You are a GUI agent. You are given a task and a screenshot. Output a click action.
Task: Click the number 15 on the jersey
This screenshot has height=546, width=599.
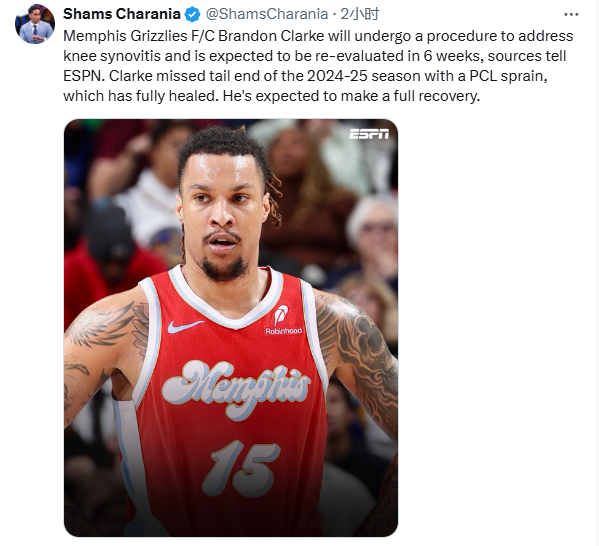click(241, 468)
